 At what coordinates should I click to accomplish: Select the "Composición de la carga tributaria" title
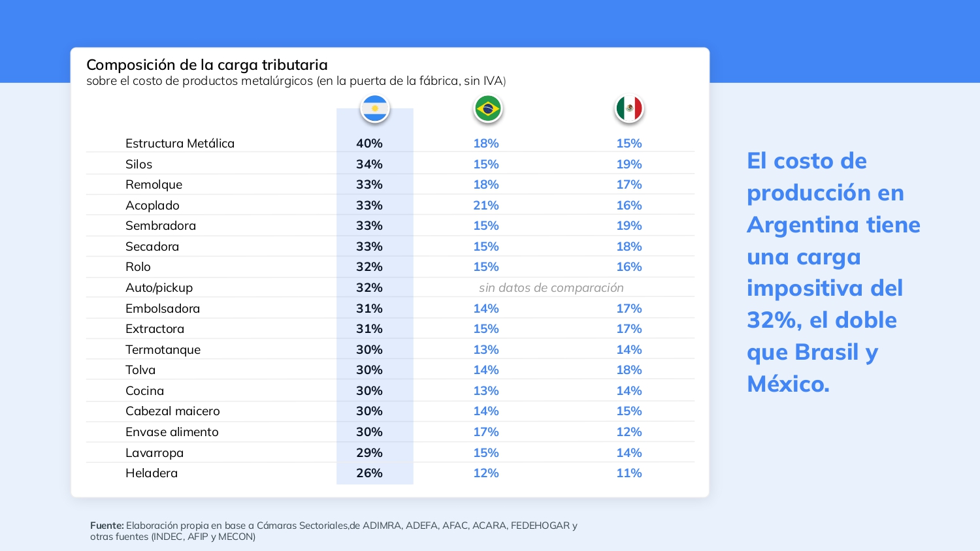[x=207, y=65]
